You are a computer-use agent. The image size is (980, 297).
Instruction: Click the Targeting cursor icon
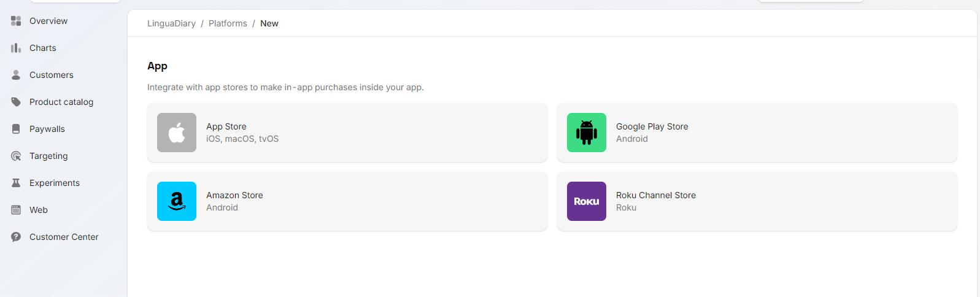(16, 156)
